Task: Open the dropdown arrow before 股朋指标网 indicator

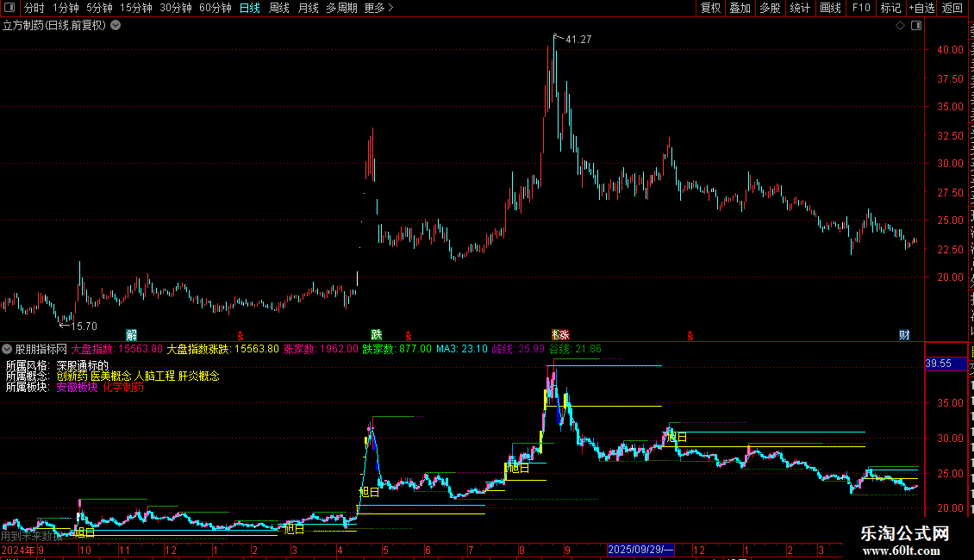Action: (x=7, y=349)
